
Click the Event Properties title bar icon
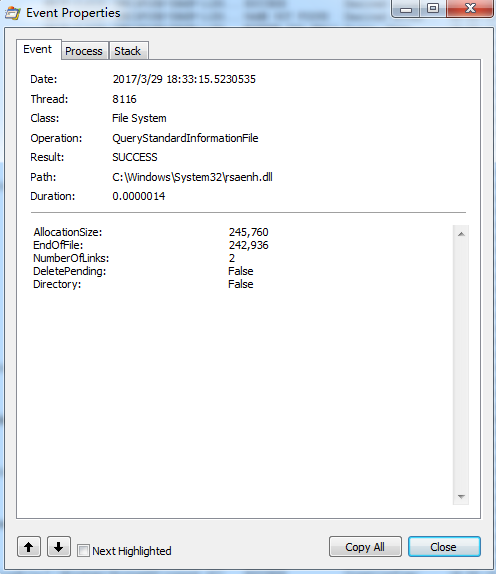pyautogui.click(x=12, y=13)
